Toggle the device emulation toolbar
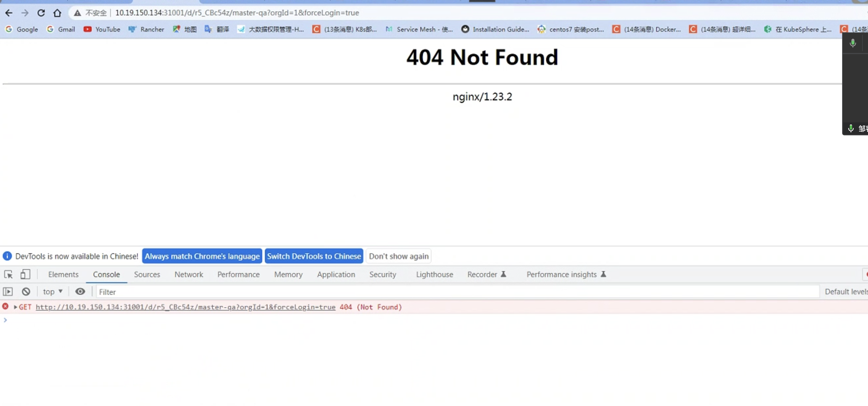 click(x=25, y=274)
